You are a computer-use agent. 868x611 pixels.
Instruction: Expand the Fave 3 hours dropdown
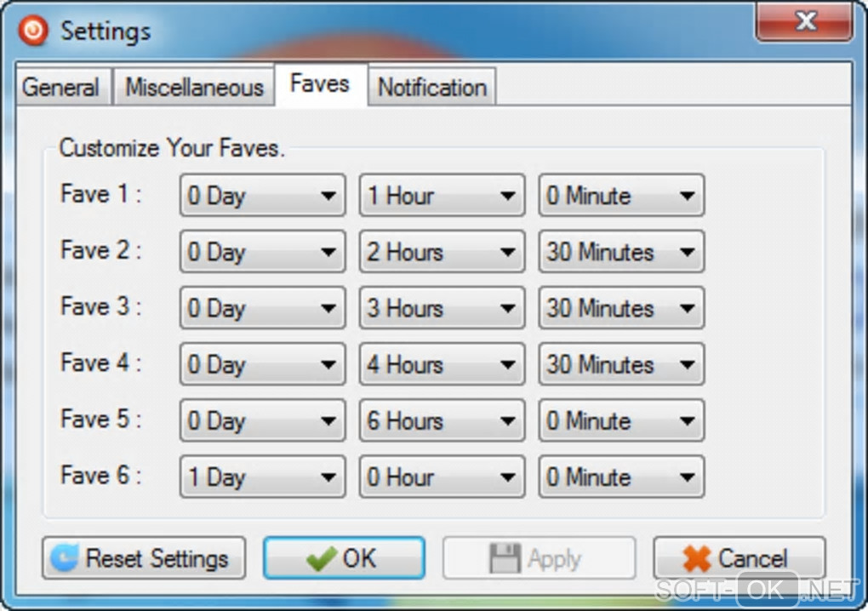pos(442,308)
